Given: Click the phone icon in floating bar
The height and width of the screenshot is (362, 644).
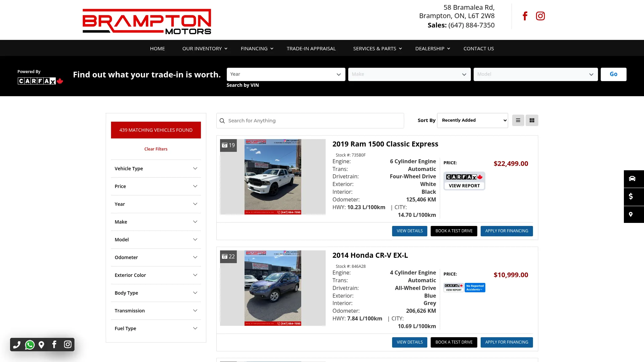Looking at the screenshot, I should 17,345.
